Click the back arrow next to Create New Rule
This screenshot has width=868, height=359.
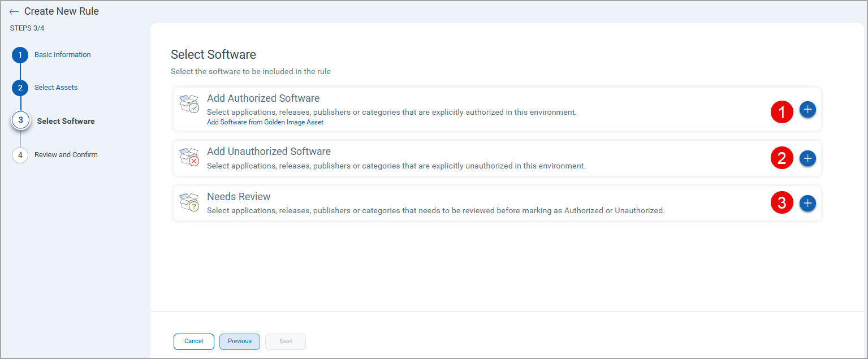tap(14, 11)
